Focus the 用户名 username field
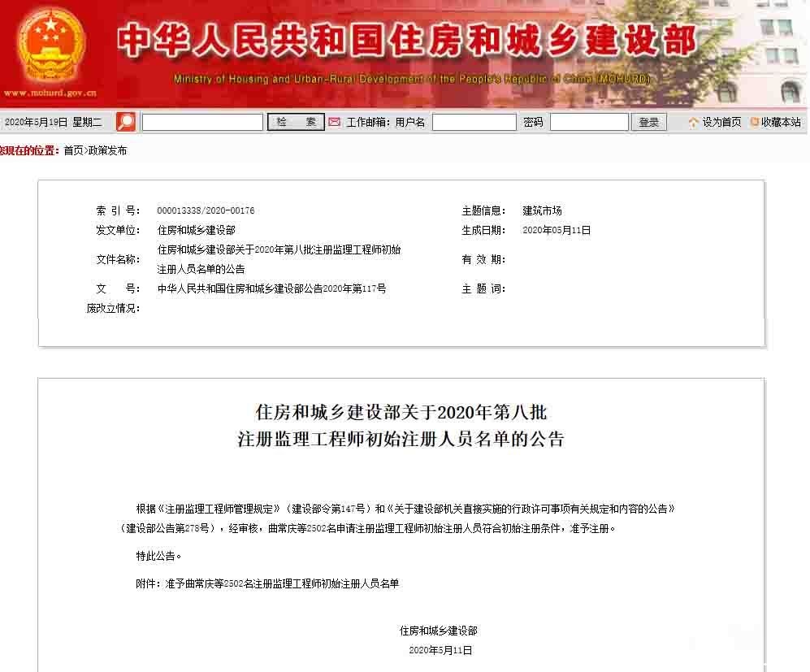This screenshot has width=810, height=672. 474,123
